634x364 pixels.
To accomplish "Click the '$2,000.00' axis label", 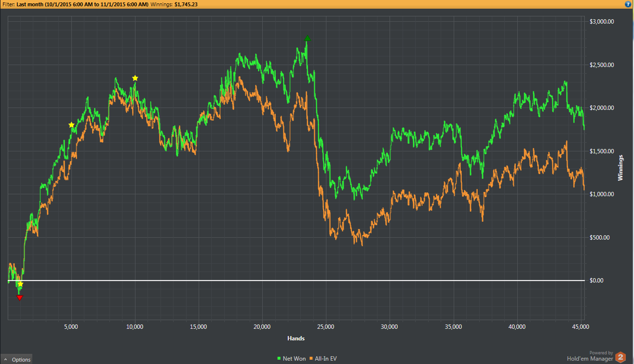I will point(602,108).
